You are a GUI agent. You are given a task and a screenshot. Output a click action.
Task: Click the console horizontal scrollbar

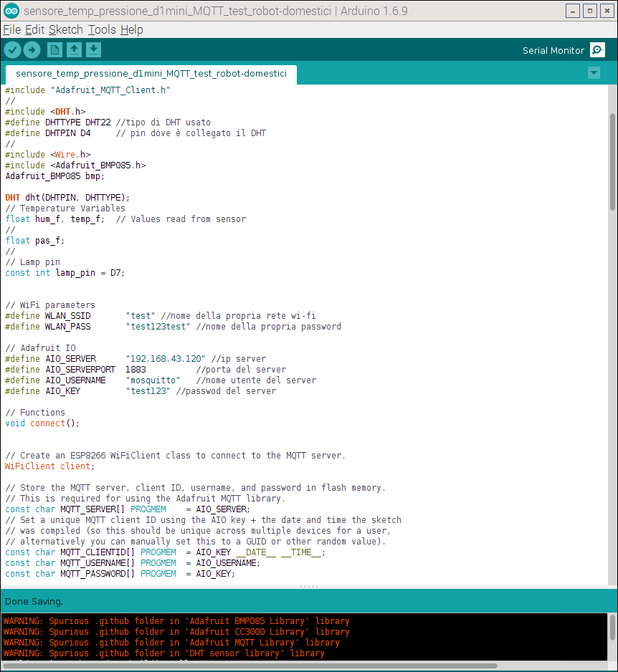(249, 666)
